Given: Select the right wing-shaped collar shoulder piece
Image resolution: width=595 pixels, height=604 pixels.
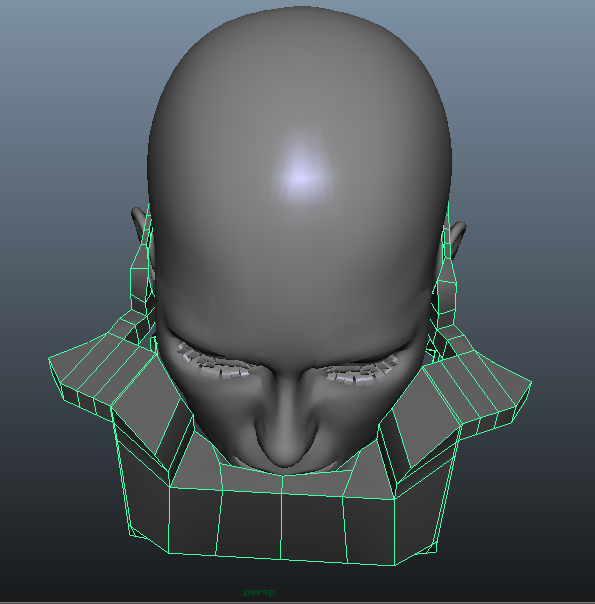Looking at the screenshot, I should point(479,387).
